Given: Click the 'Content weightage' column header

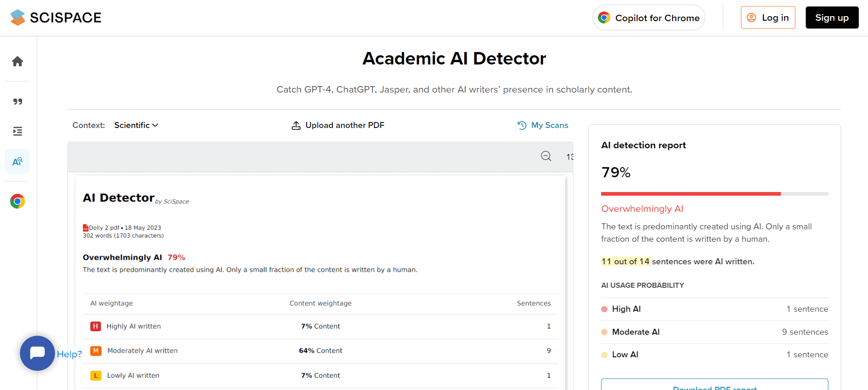Looking at the screenshot, I should tap(320, 303).
